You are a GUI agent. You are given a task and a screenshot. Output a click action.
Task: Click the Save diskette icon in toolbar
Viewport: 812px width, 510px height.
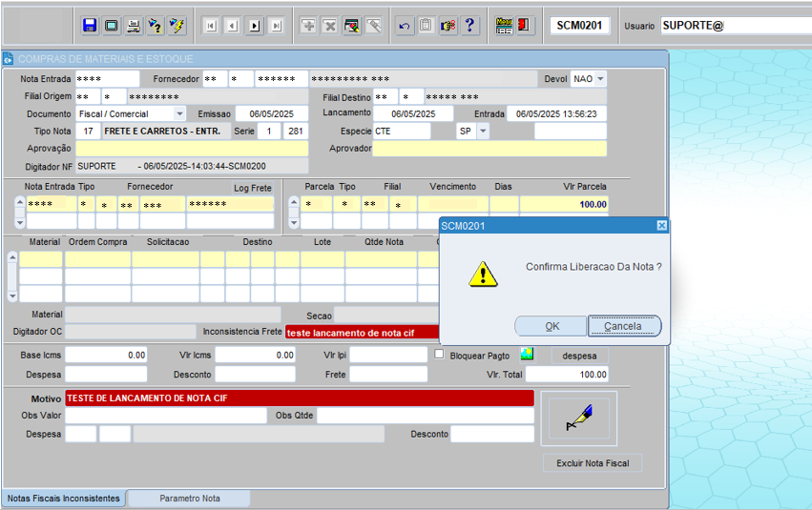coord(90,26)
